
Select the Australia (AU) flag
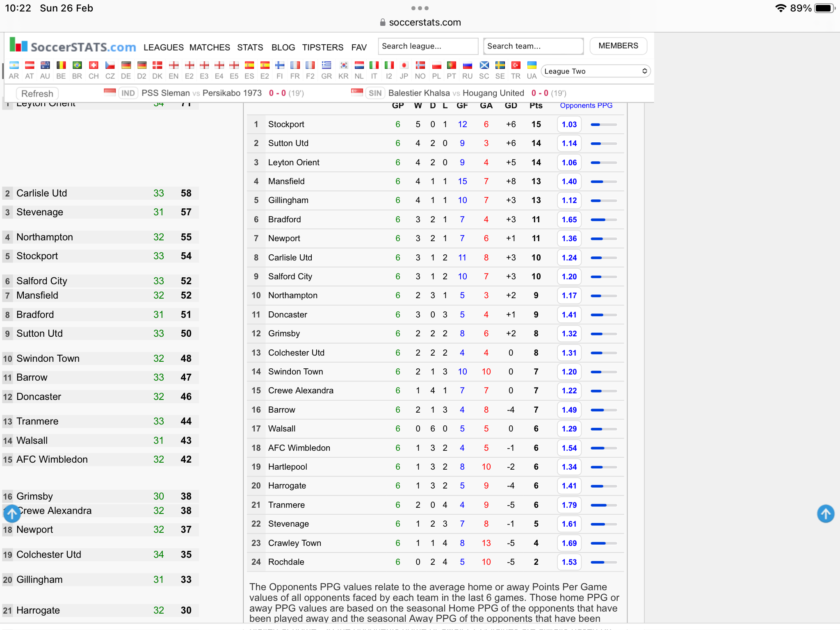click(45, 66)
